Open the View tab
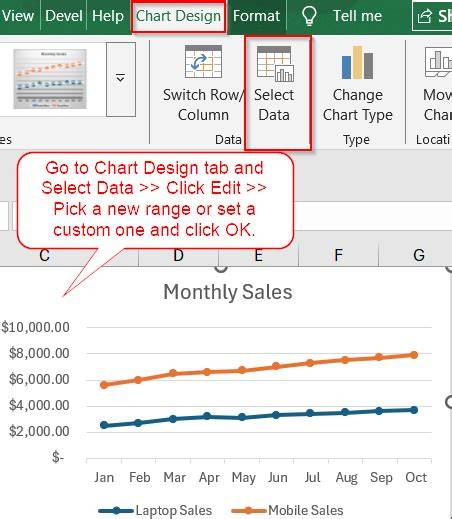This screenshot has height=519, width=452. tap(18, 16)
